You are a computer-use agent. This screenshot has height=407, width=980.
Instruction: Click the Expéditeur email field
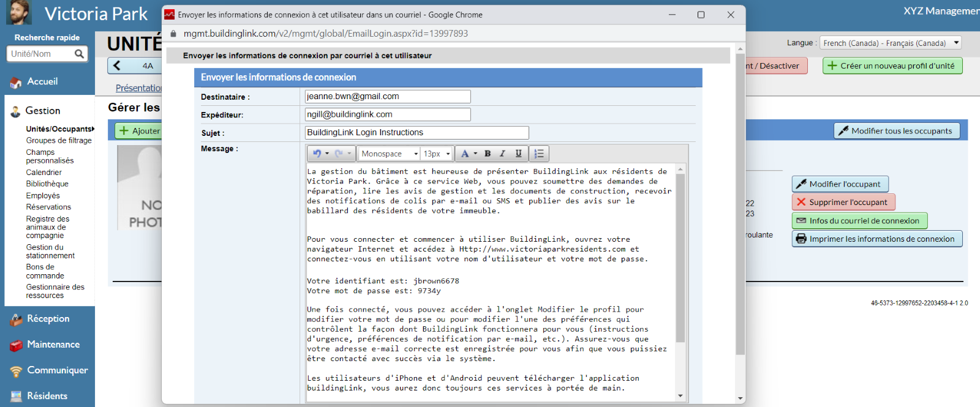388,114
